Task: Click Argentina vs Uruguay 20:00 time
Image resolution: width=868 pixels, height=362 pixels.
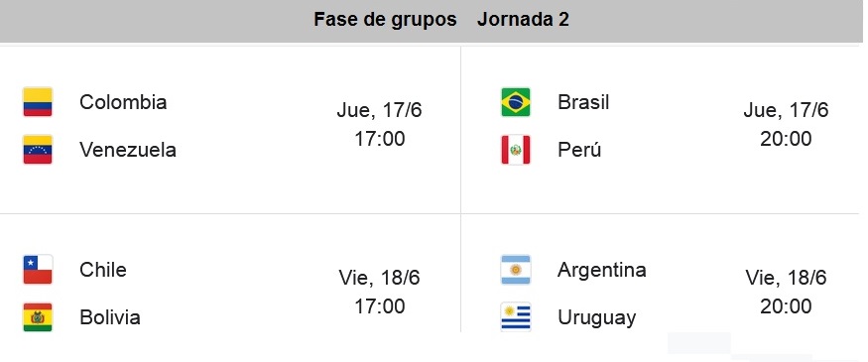Action: (786, 306)
